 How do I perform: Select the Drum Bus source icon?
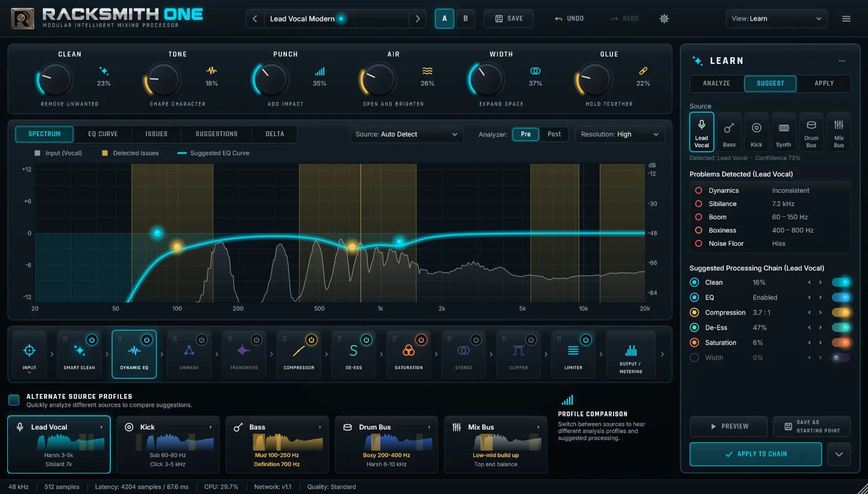click(811, 131)
